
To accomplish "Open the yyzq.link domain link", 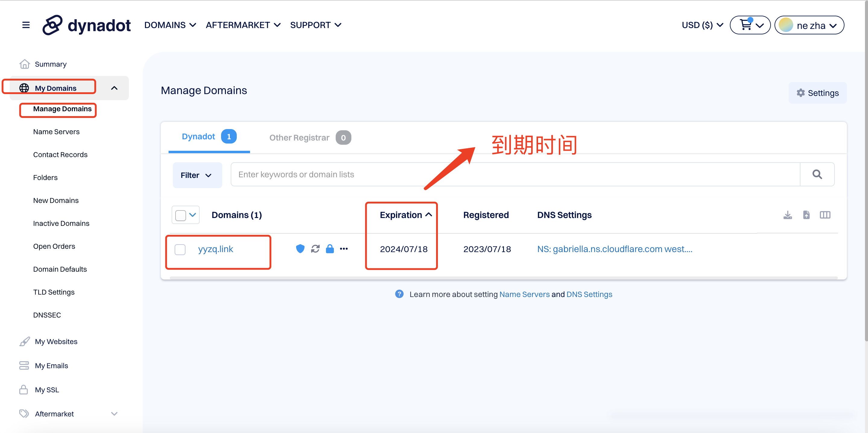I will (x=215, y=249).
